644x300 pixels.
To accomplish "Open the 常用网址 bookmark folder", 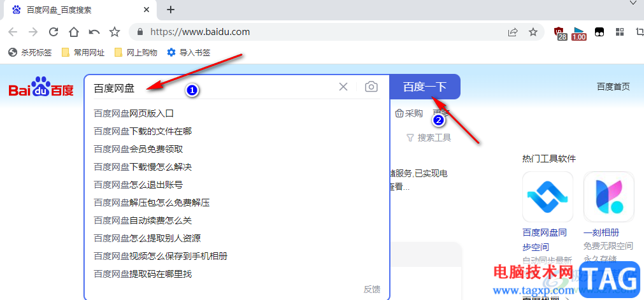I will click(83, 53).
